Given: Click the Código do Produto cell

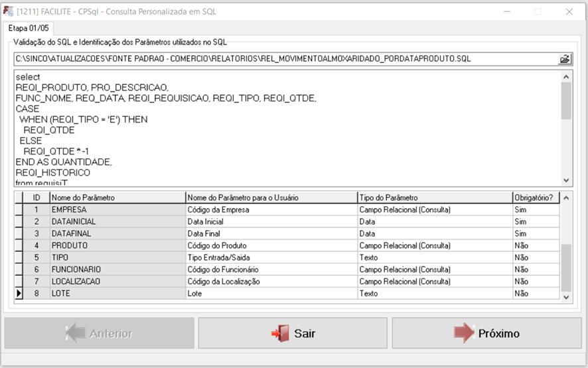Looking at the screenshot, I should coord(271,245).
